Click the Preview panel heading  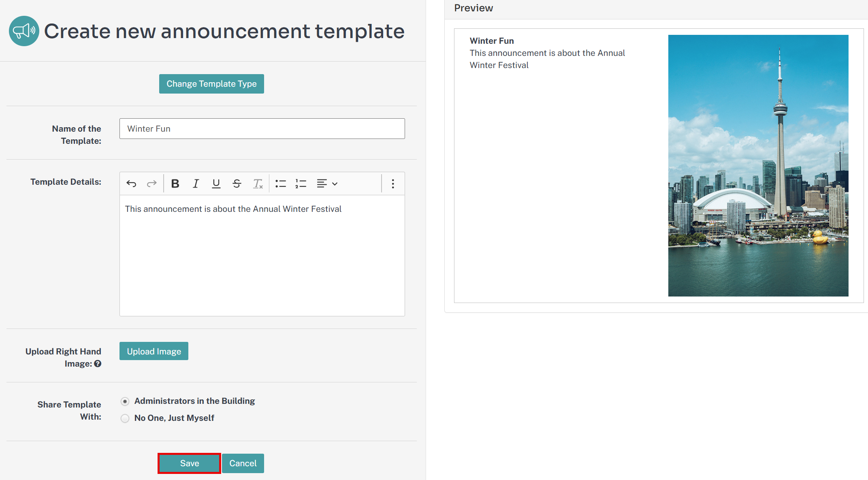coord(473,8)
